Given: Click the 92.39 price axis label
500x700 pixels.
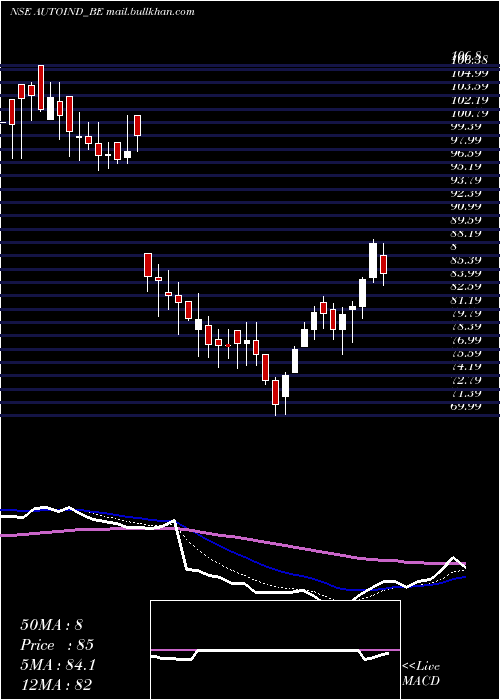Looking at the screenshot, I should point(467,194).
